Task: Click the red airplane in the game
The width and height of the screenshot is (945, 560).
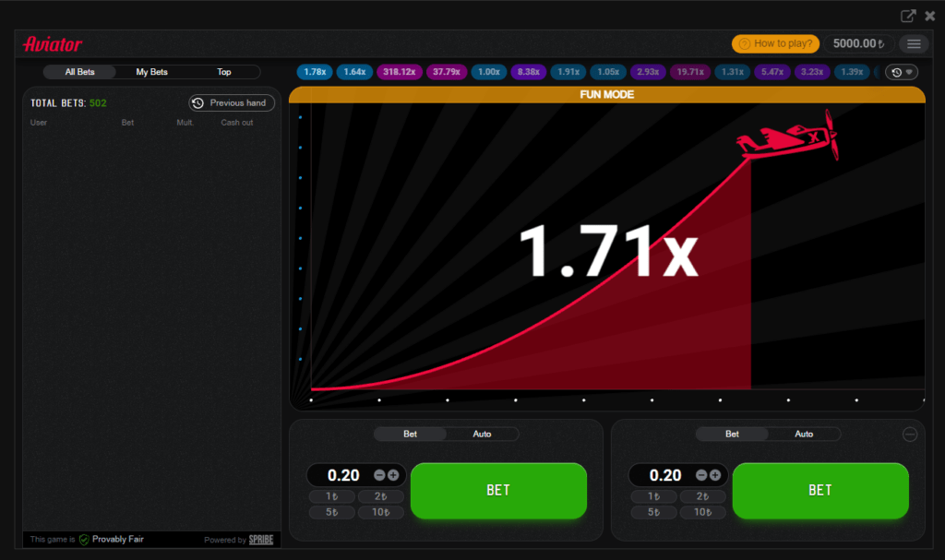Action: 788,137
